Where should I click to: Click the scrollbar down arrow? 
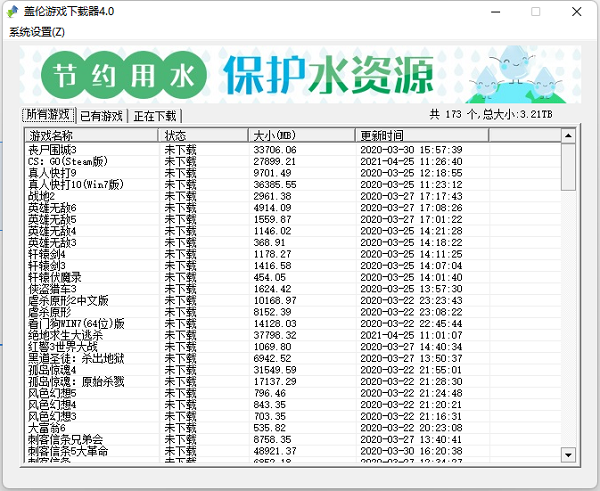tap(568, 455)
